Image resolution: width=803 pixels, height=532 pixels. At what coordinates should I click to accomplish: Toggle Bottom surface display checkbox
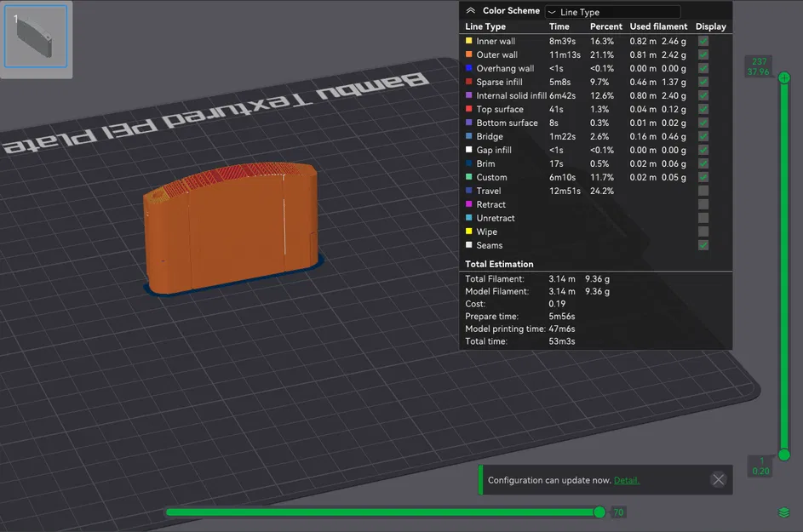[703, 123]
